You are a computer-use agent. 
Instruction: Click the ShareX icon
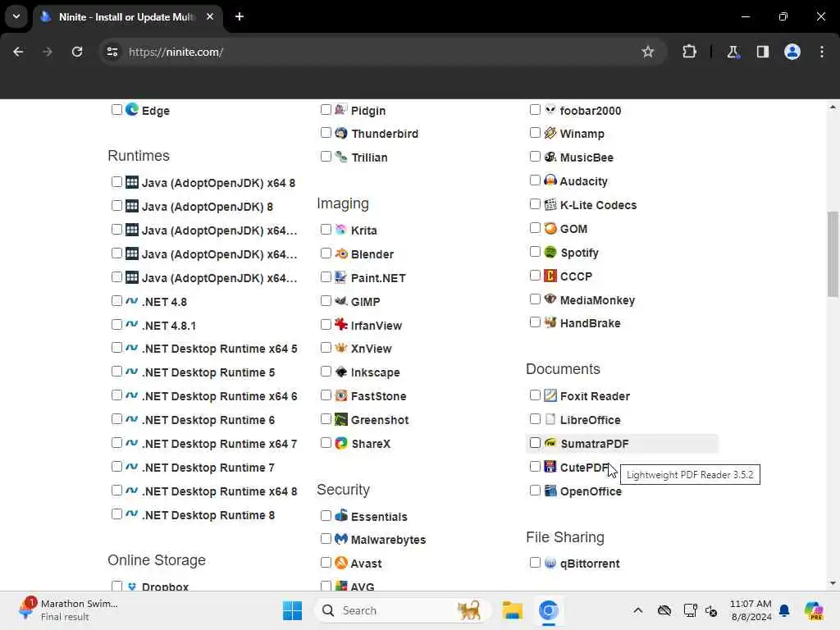[x=341, y=443]
